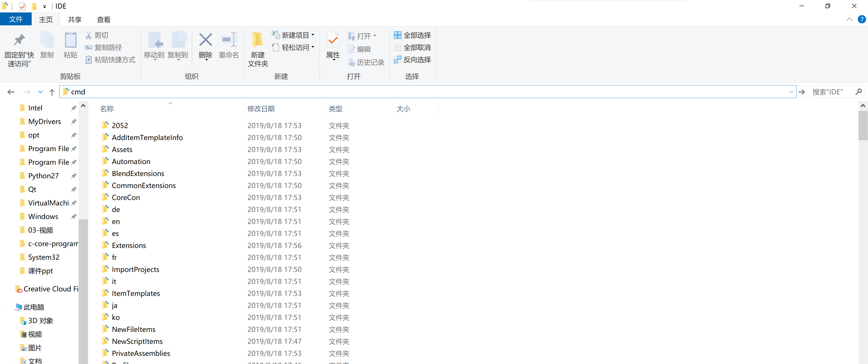Viewport: 868px width, 364px height.
Task: Click the Delete (删除) X icon
Action: point(205,40)
